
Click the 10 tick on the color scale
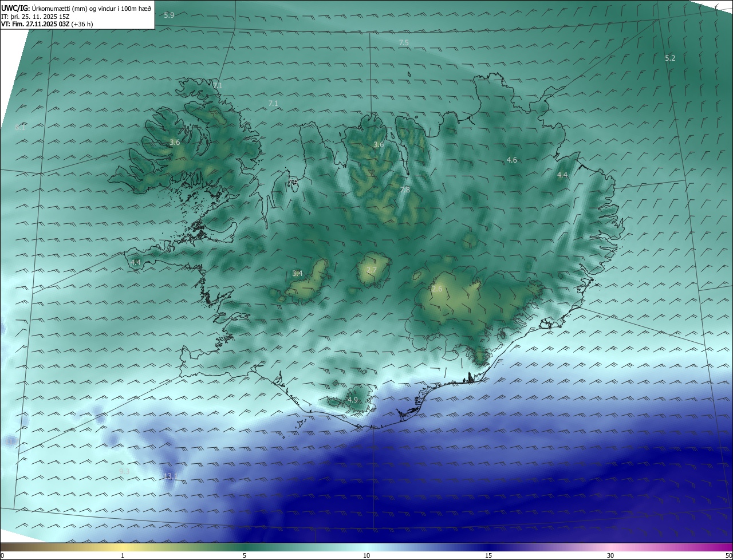pos(366,555)
